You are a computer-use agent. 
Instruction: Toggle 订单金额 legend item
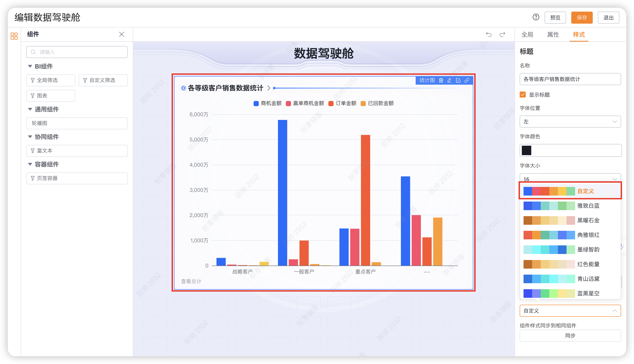tap(342, 104)
